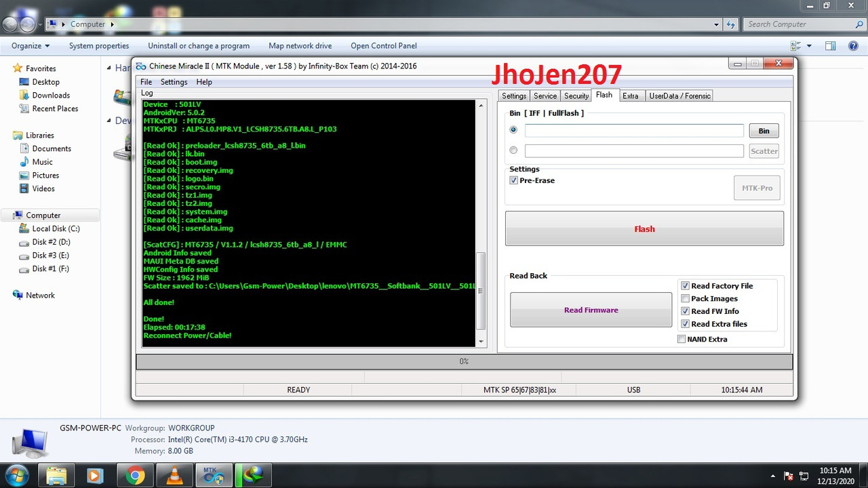This screenshot has height=488, width=868.
Task: Click the Windows Start orb
Action: [x=16, y=476]
